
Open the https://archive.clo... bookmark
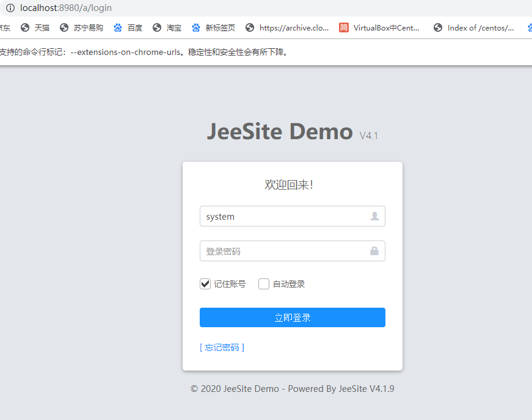coord(287,28)
